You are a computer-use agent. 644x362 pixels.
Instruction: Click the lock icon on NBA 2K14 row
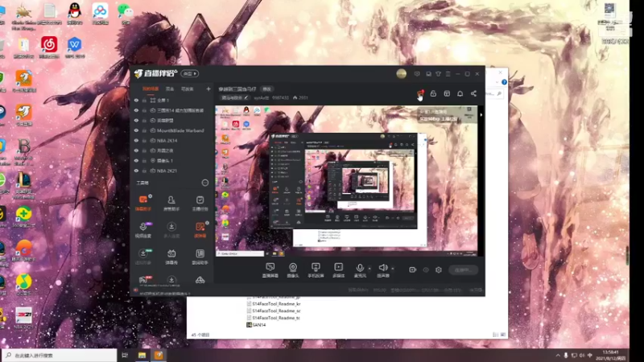[x=144, y=140]
